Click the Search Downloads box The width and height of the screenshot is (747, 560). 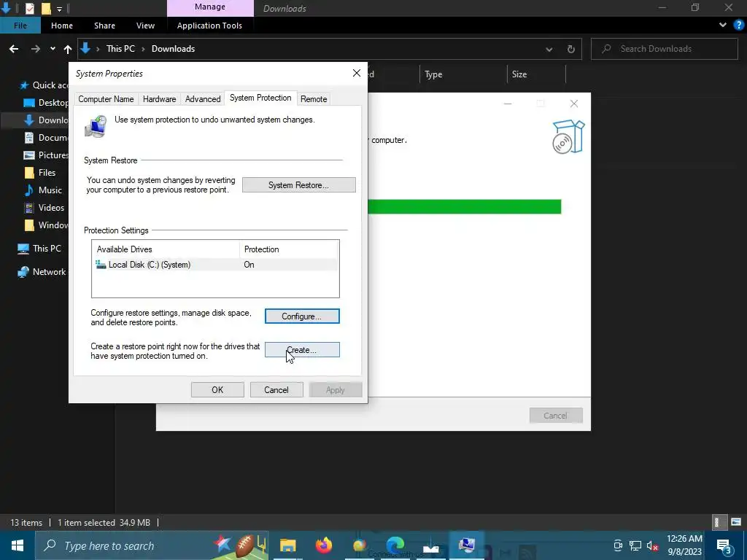click(664, 49)
